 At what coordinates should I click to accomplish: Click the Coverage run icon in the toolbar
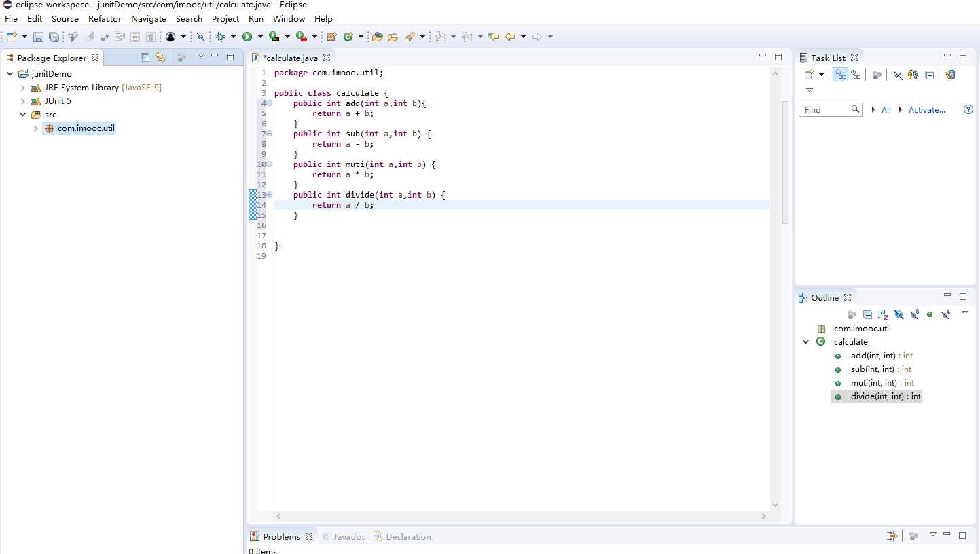pyautogui.click(x=274, y=37)
